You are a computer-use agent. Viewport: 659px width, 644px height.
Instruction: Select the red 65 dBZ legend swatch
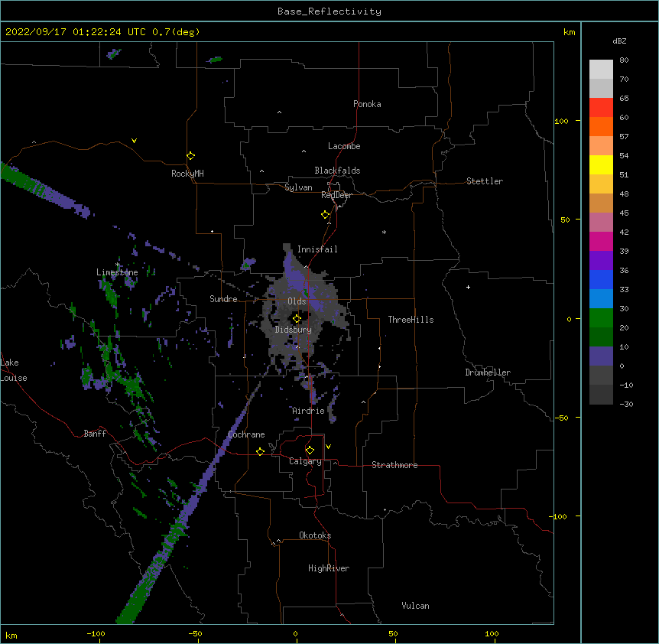[601, 108]
